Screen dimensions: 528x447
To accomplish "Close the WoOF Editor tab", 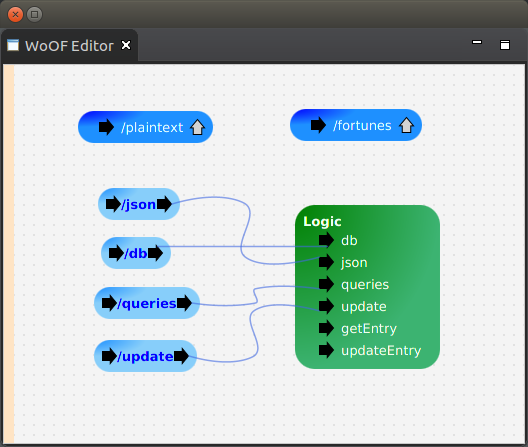I will click(126, 45).
